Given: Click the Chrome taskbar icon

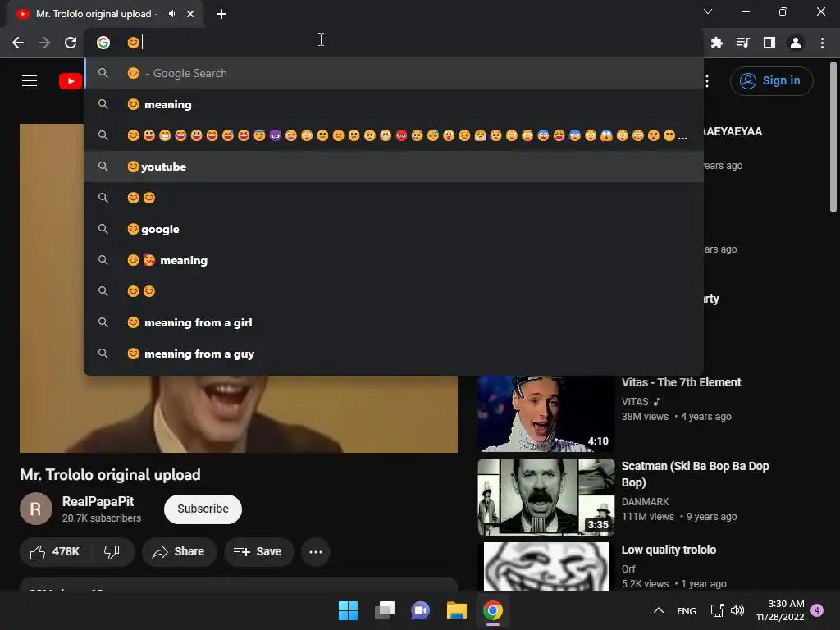Looking at the screenshot, I should click(493, 610).
